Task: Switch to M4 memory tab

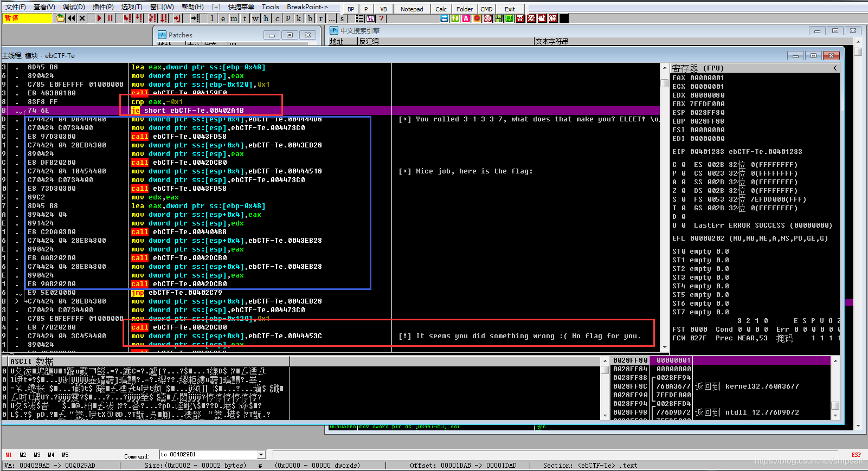Action: (51, 455)
